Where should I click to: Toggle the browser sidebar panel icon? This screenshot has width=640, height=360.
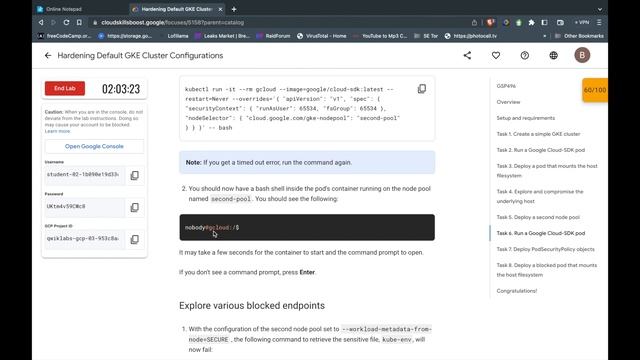(x=544, y=22)
